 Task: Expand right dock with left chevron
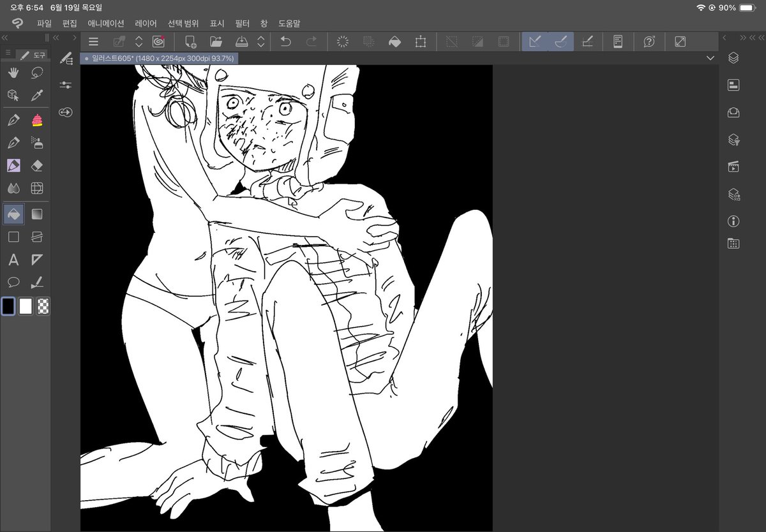coord(725,38)
